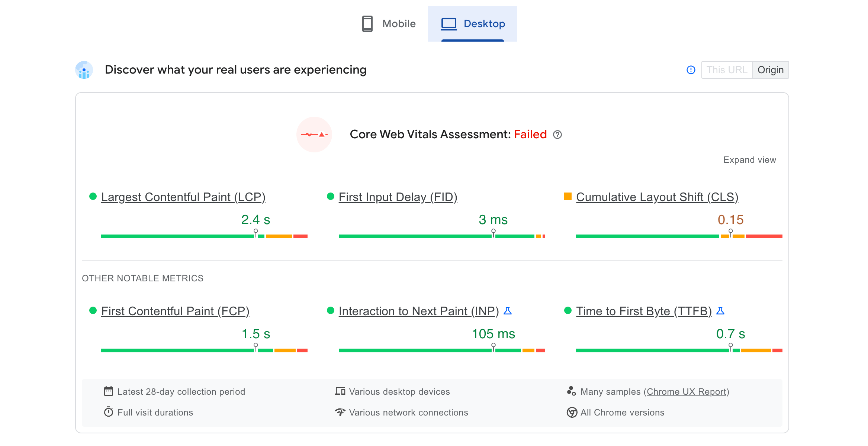Click the real users experience field data icon

(84, 70)
